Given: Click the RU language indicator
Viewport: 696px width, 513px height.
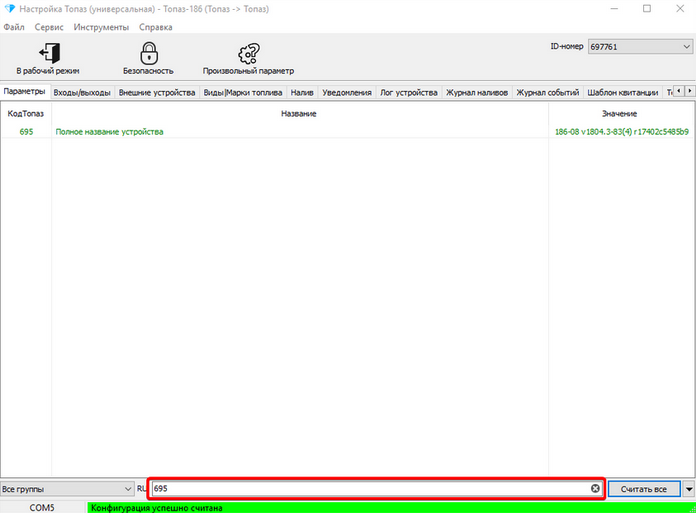Looking at the screenshot, I should point(141,489).
